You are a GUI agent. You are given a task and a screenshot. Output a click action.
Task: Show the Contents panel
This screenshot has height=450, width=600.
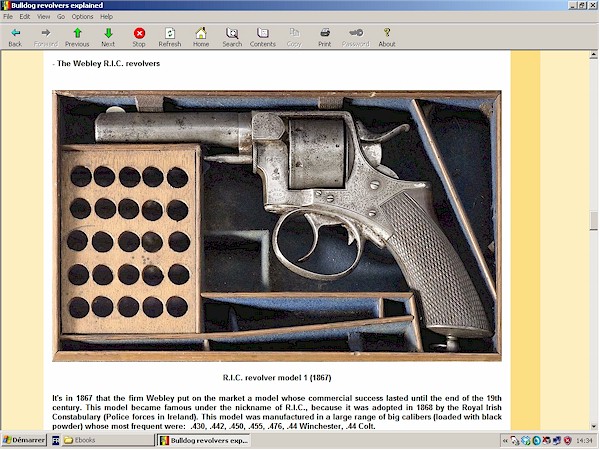pos(262,38)
